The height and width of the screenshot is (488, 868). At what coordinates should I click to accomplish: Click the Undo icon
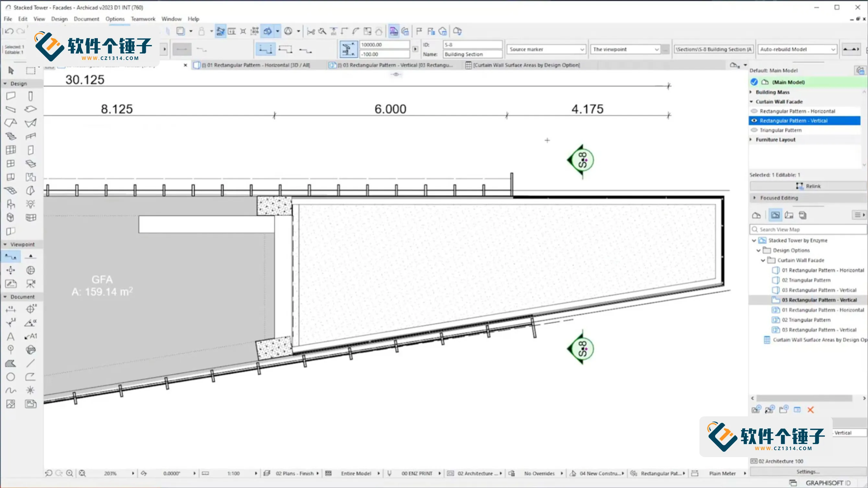(9, 31)
